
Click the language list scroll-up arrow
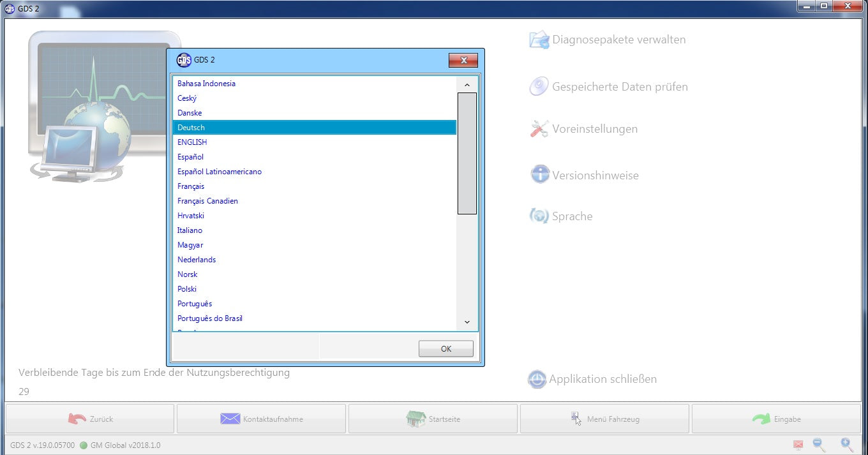click(467, 85)
